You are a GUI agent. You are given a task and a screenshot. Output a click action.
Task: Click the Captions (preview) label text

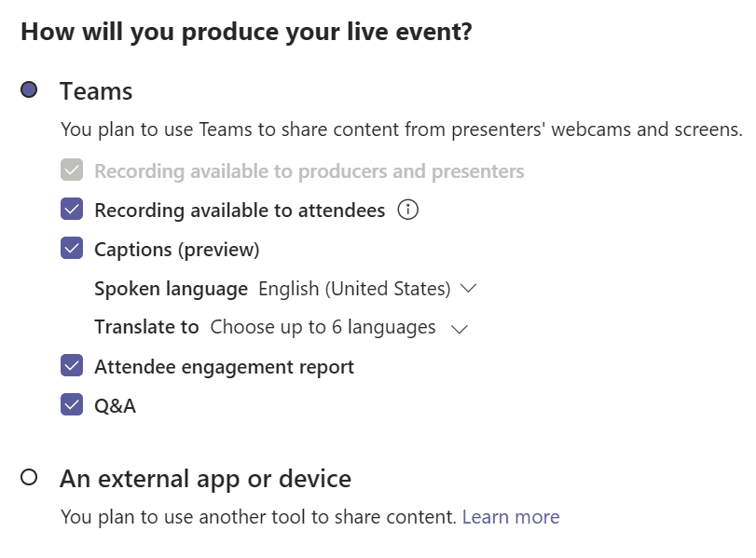click(177, 250)
